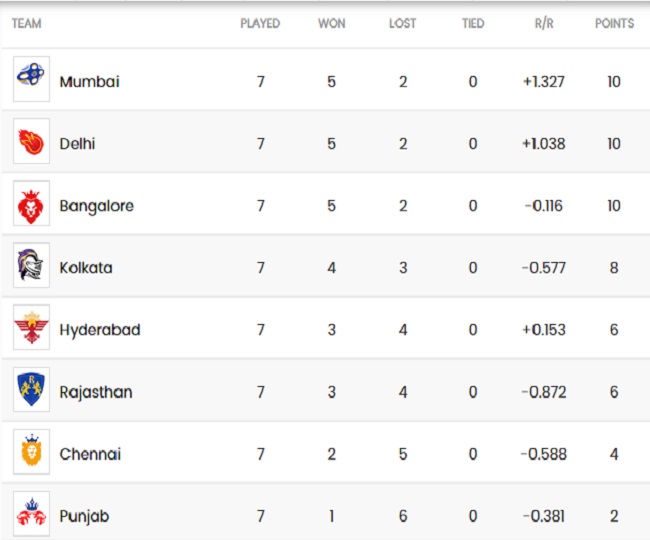Image resolution: width=650 pixels, height=540 pixels.
Task: Click the WON column header
Action: click(332, 23)
